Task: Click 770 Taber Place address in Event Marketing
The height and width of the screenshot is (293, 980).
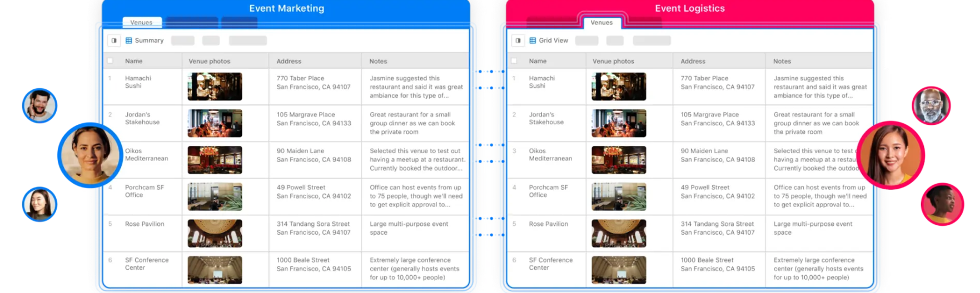Action: click(314, 83)
